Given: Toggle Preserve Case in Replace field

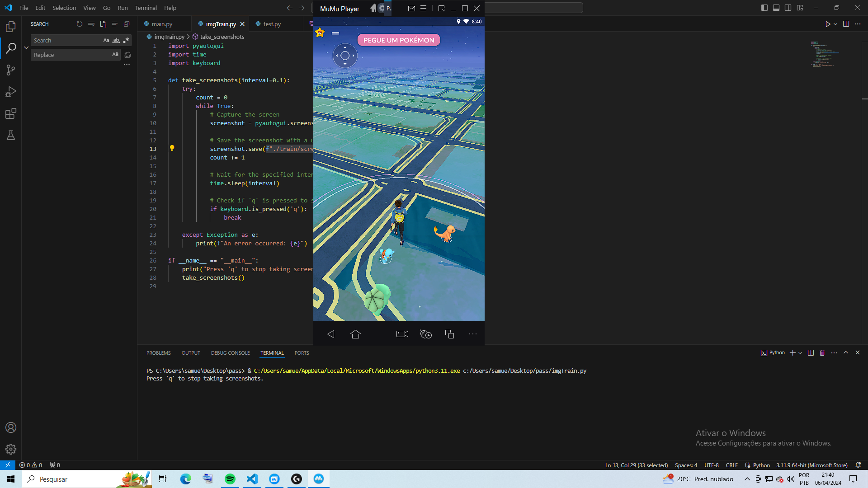Looking at the screenshot, I should coord(115,55).
